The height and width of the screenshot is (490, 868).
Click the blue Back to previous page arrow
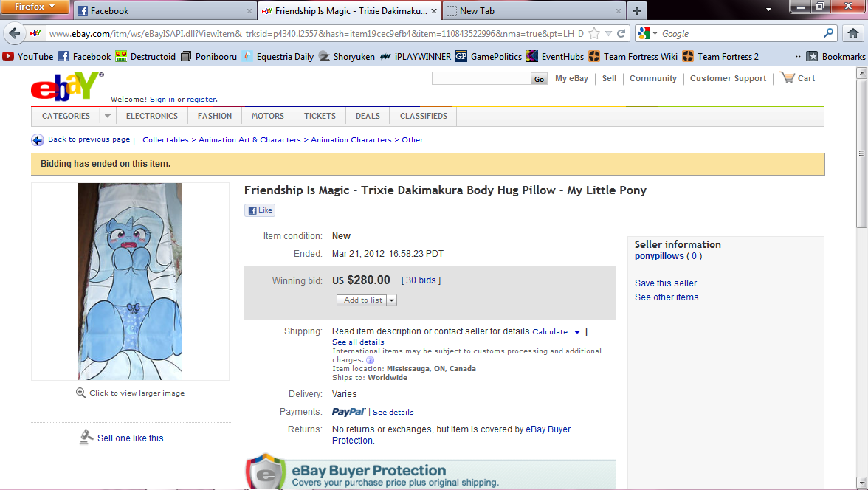pyautogui.click(x=37, y=140)
